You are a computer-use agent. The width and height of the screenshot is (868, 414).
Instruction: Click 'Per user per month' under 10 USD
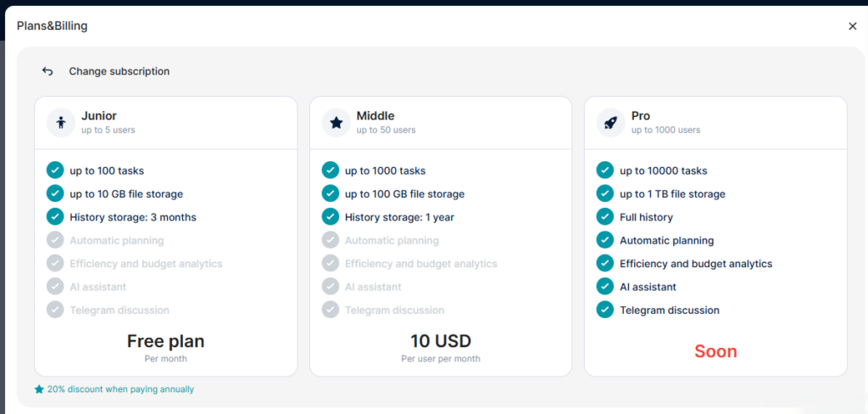pos(441,359)
